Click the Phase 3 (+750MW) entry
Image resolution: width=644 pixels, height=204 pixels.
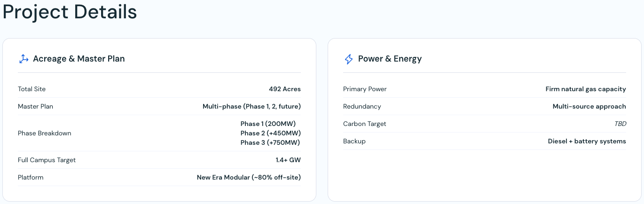pyautogui.click(x=270, y=142)
